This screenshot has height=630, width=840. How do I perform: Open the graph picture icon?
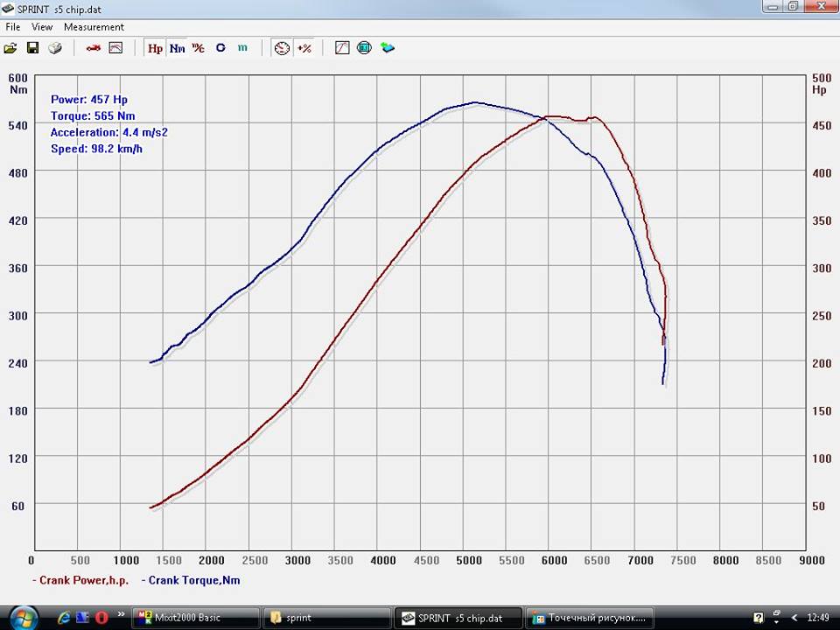click(115, 48)
